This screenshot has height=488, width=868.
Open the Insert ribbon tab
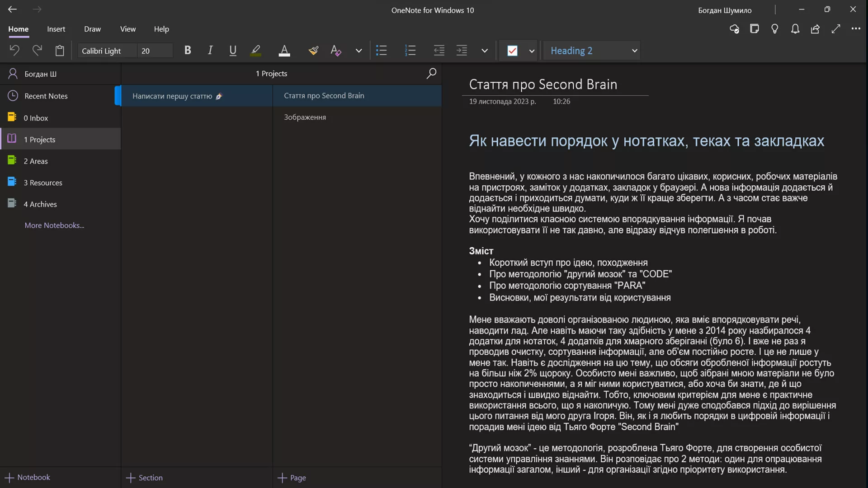click(56, 28)
